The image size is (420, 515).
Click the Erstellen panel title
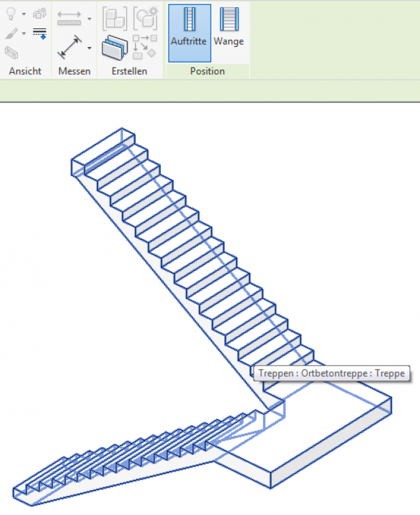pos(129,71)
